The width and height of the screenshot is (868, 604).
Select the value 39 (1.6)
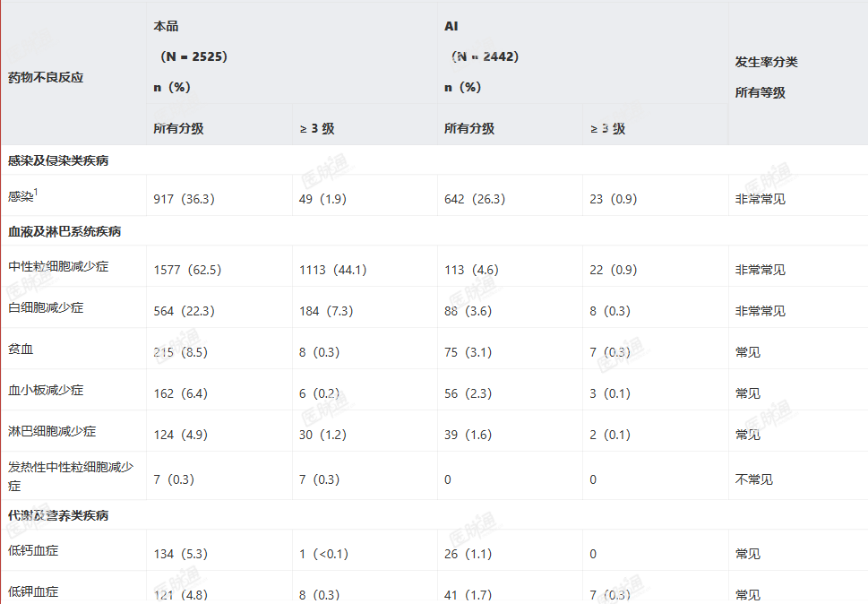pyautogui.click(x=468, y=436)
